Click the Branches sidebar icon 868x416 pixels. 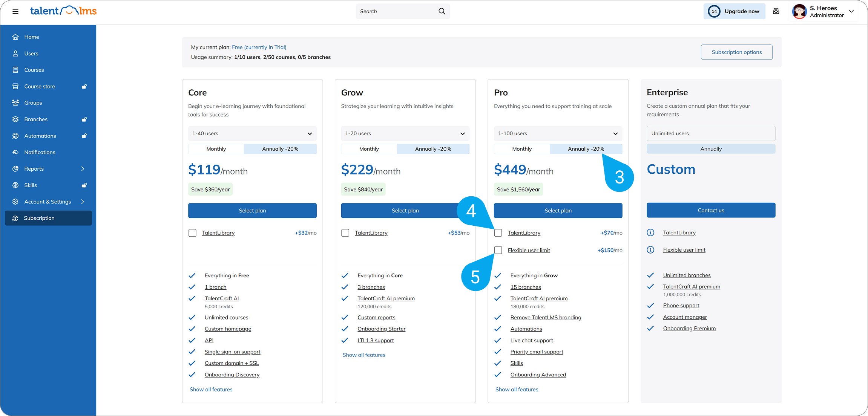pyautogui.click(x=15, y=119)
